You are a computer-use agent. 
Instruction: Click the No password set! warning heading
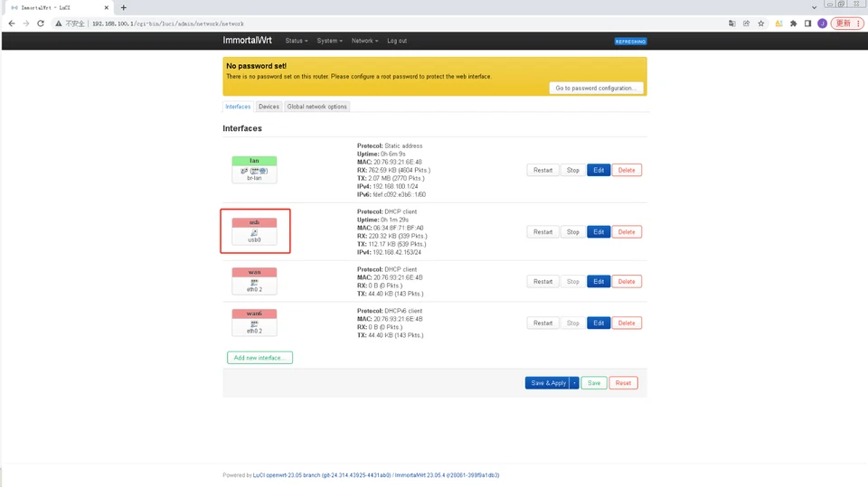click(256, 66)
